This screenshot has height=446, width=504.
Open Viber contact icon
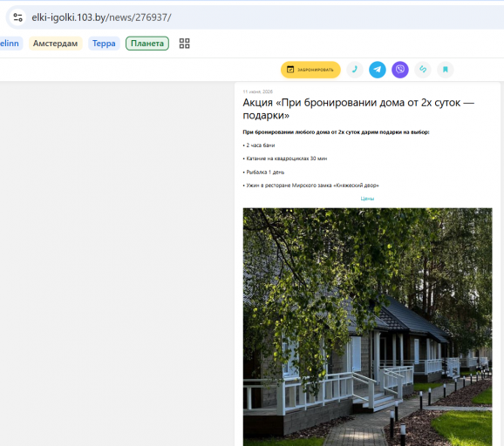click(x=400, y=70)
